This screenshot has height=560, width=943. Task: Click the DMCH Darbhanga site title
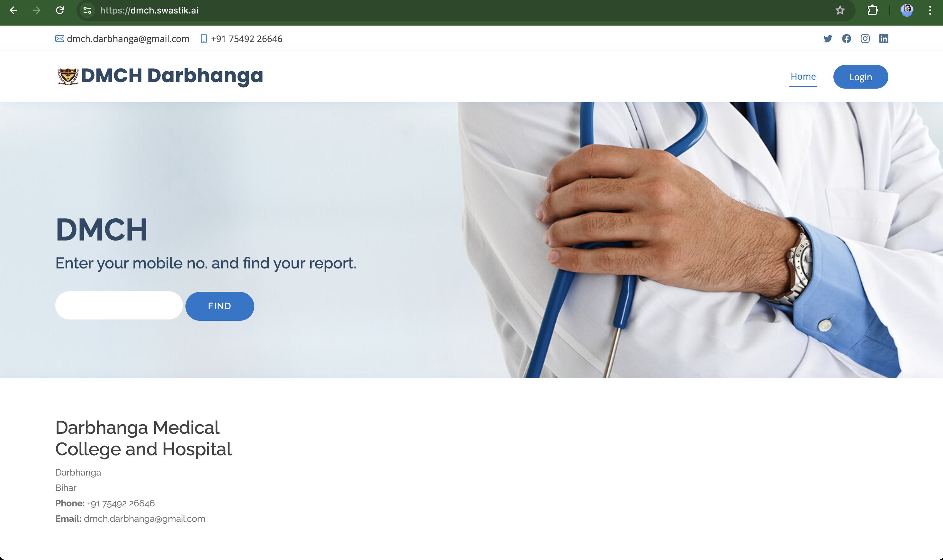point(172,75)
